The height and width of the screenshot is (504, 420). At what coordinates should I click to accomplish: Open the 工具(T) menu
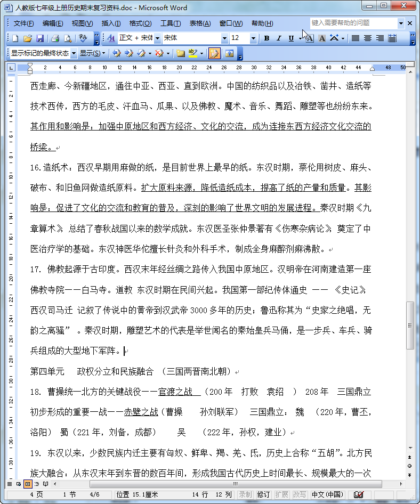171,23
